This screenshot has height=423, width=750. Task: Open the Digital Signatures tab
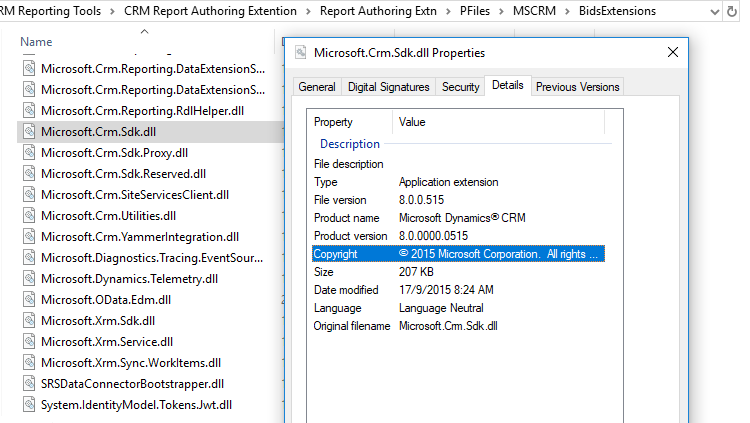(388, 87)
